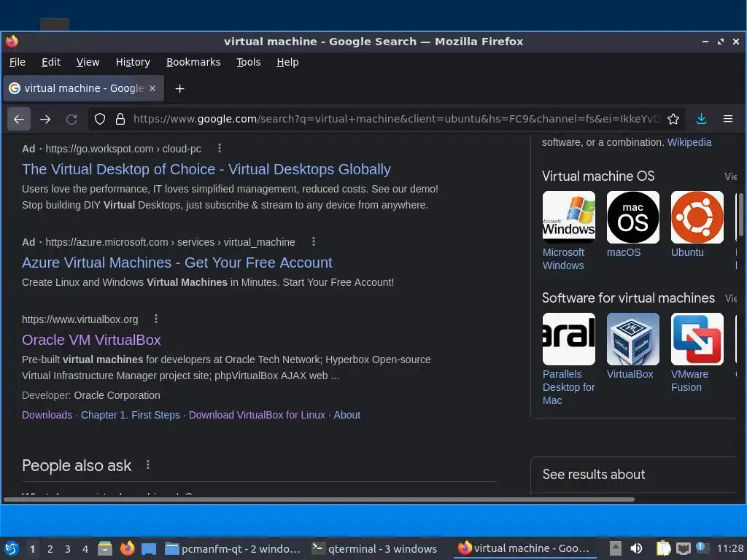Open the Oracle VM VirtualBox result
The width and height of the screenshot is (747, 560).
pyautogui.click(x=91, y=340)
